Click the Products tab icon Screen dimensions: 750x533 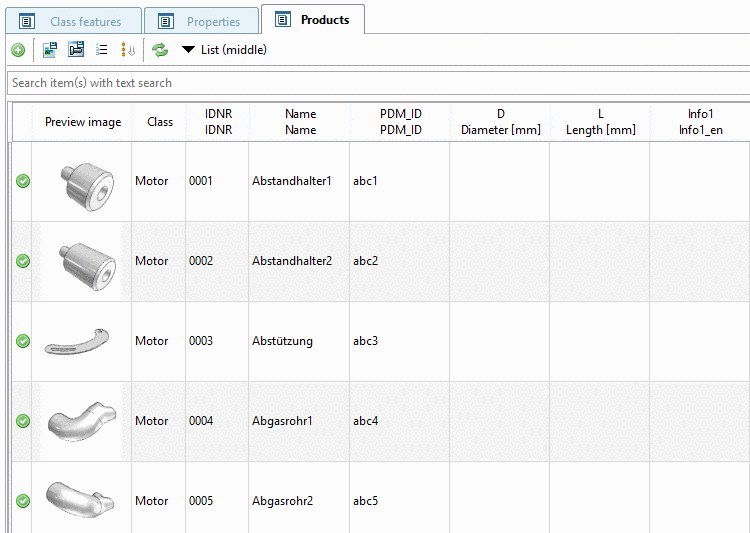pos(283,20)
